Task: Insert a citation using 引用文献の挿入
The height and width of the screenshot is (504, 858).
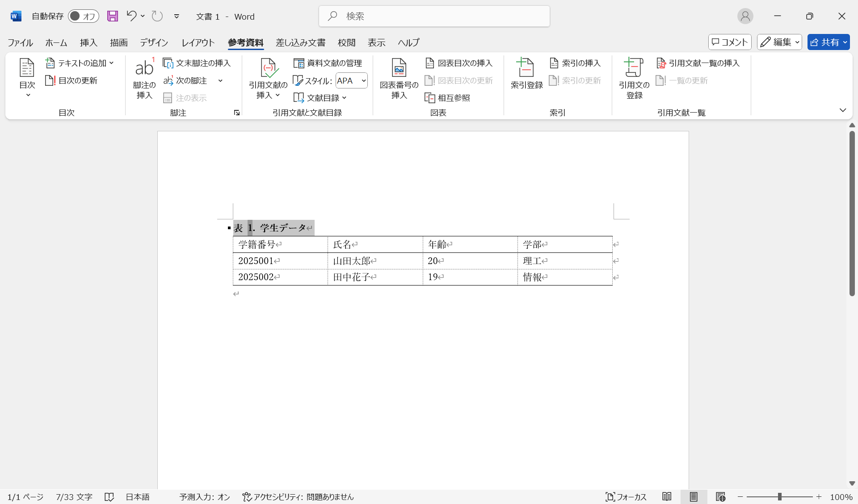Action: point(267,80)
